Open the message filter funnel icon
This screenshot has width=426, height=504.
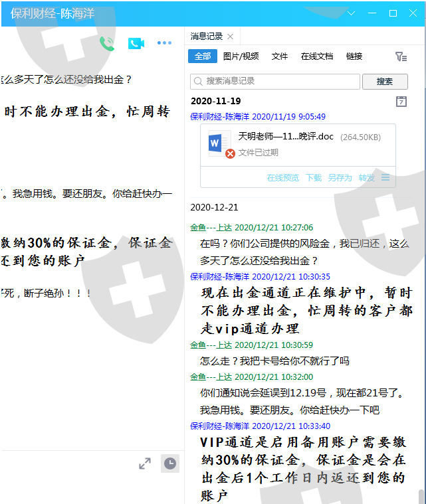tap(401, 56)
